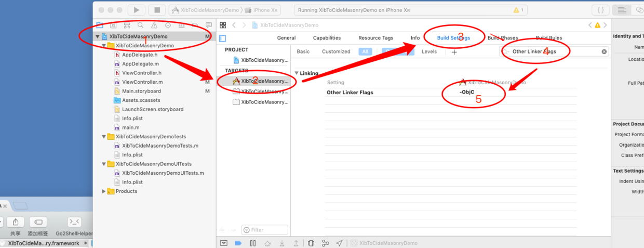
Task: Switch to the Build Rules tab
Action: 548,38
